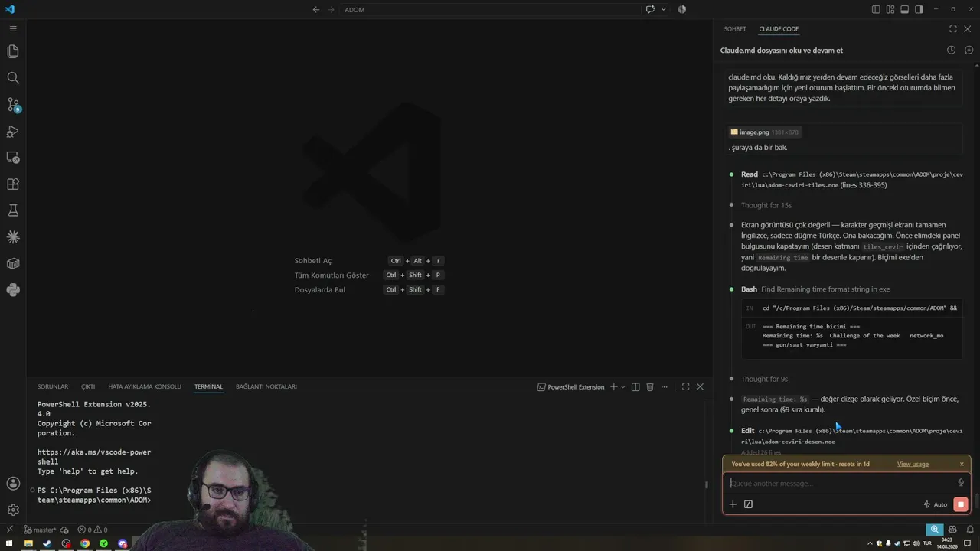Open the Manage gear icon

[13, 510]
